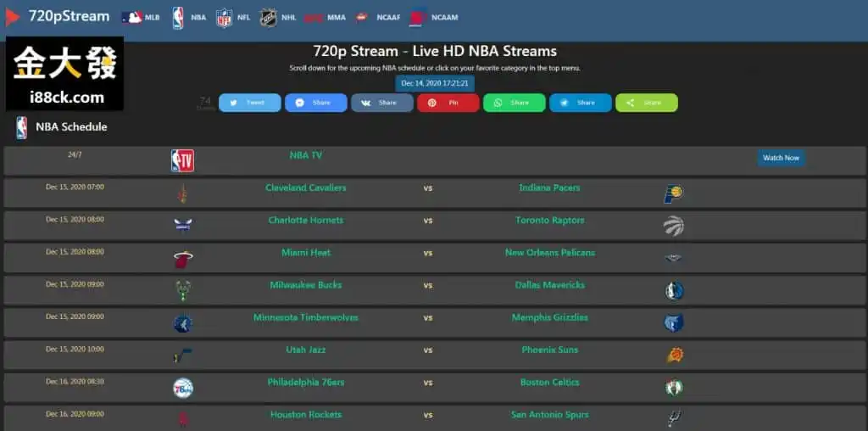
Task: Open the NFL shield logo
Action: click(x=224, y=18)
